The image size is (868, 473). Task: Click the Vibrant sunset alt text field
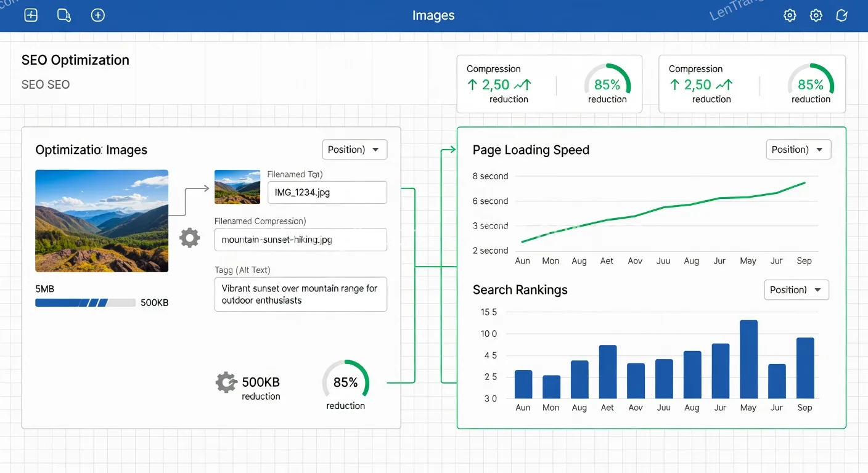point(300,294)
